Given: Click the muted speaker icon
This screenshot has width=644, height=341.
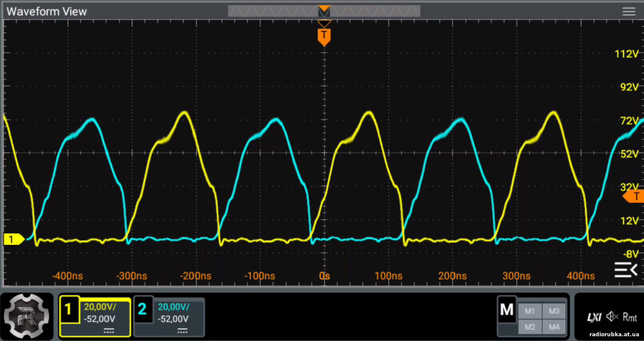Looking at the screenshot, I should [x=612, y=317].
